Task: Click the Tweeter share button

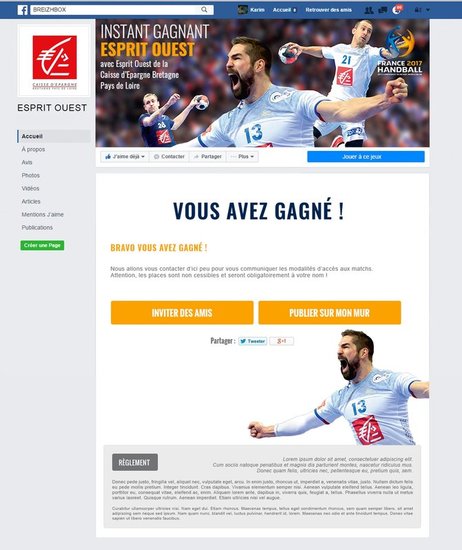Action: tap(253, 341)
